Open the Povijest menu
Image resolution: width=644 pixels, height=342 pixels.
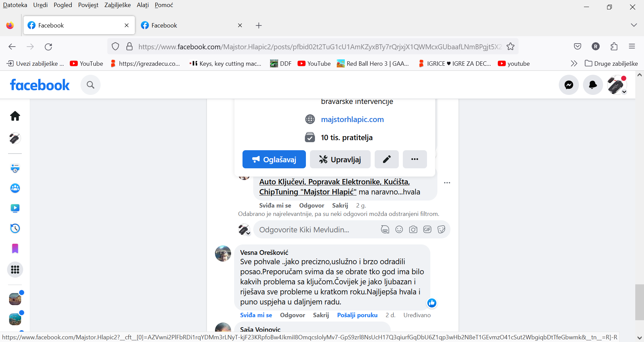88,5
